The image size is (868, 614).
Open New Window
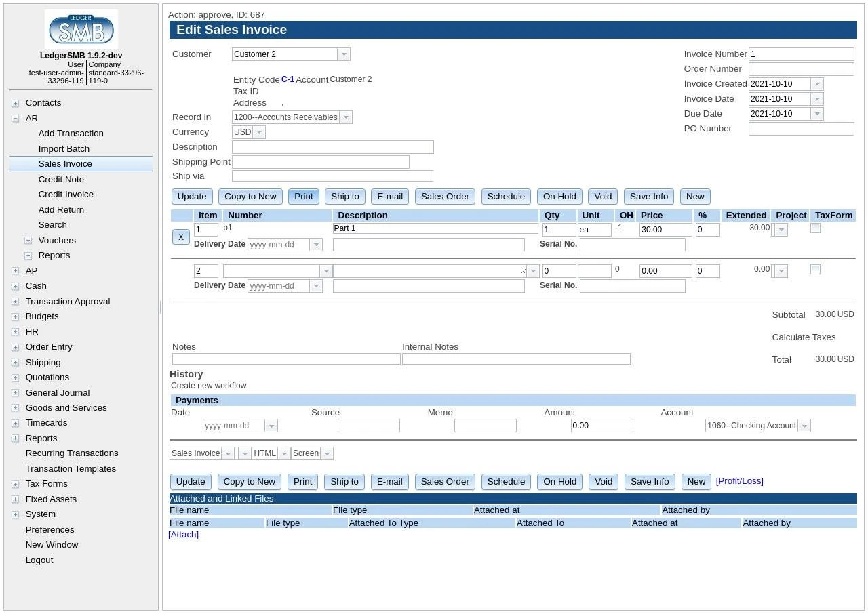point(52,545)
